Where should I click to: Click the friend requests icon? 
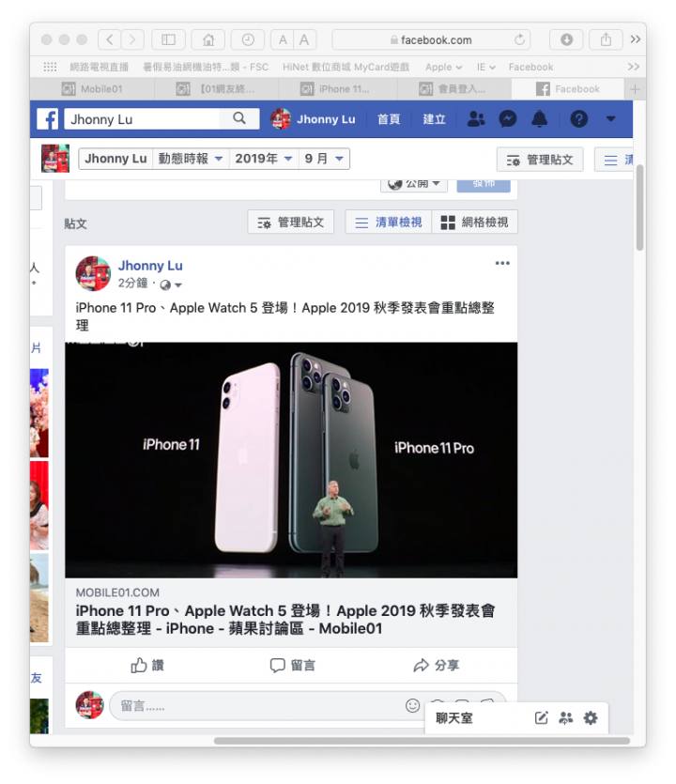[x=475, y=119]
